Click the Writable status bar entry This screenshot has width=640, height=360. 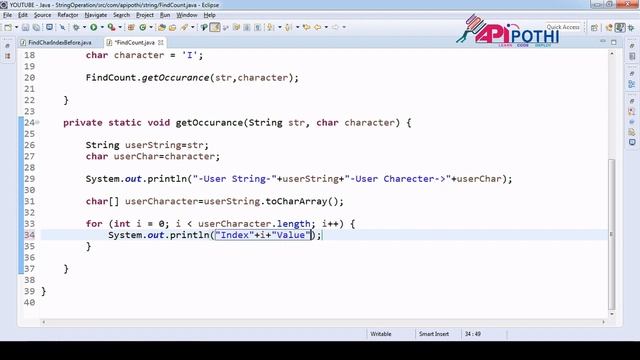(381, 334)
